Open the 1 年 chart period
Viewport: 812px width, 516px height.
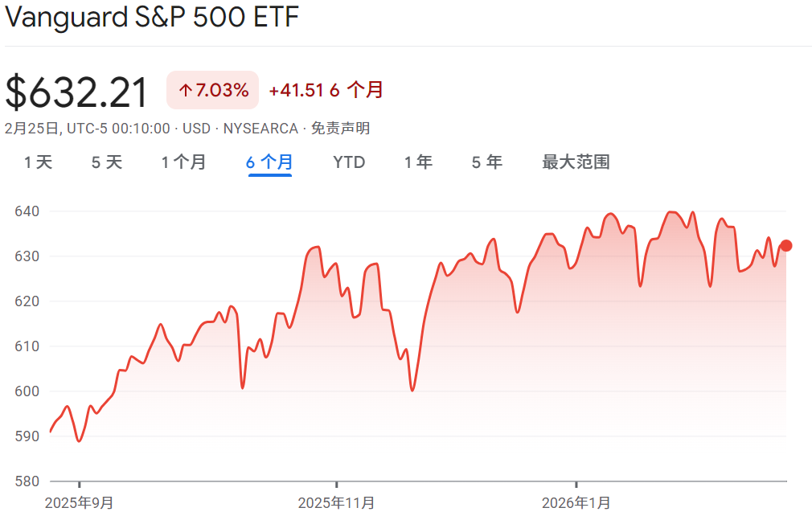coord(417,162)
